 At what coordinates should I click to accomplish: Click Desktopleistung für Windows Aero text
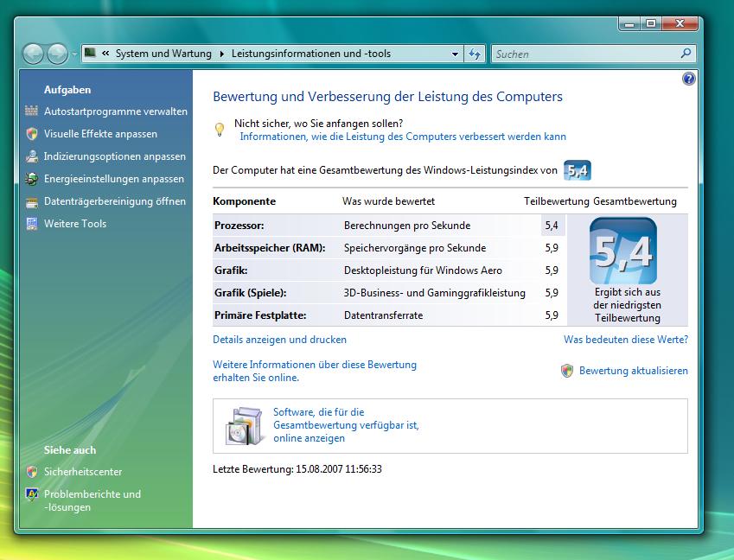pos(423,270)
